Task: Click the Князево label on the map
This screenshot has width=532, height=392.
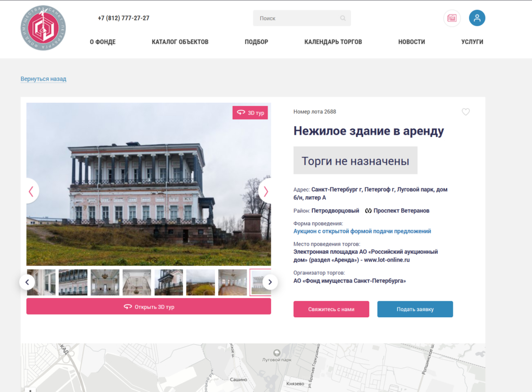Action: pyautogui.click(x=295, y=384)
